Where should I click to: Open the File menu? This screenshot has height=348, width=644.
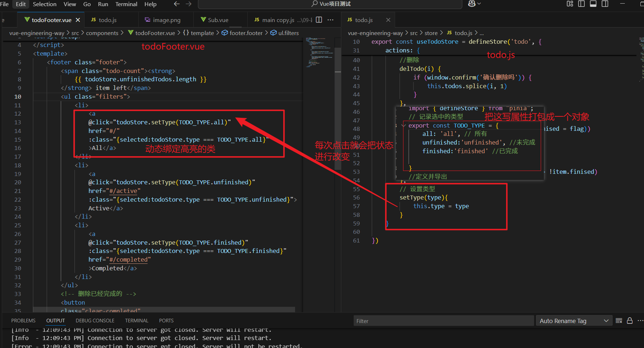tap(4, 4)
